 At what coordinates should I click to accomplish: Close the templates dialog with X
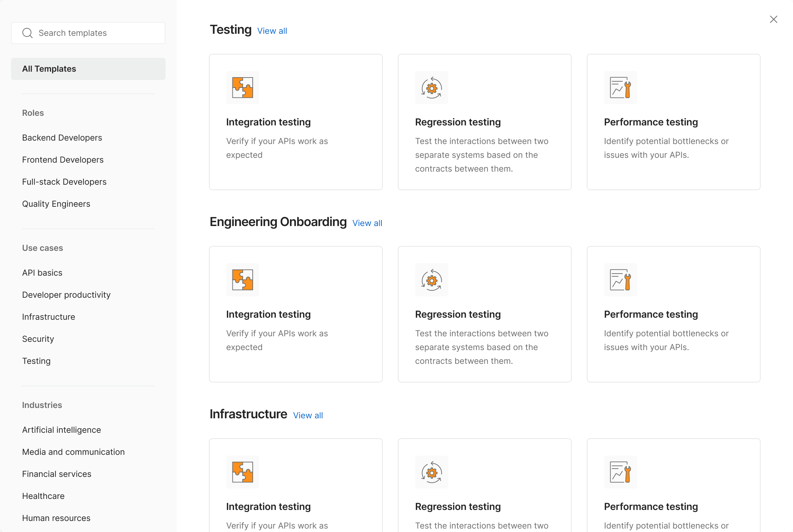773,19
